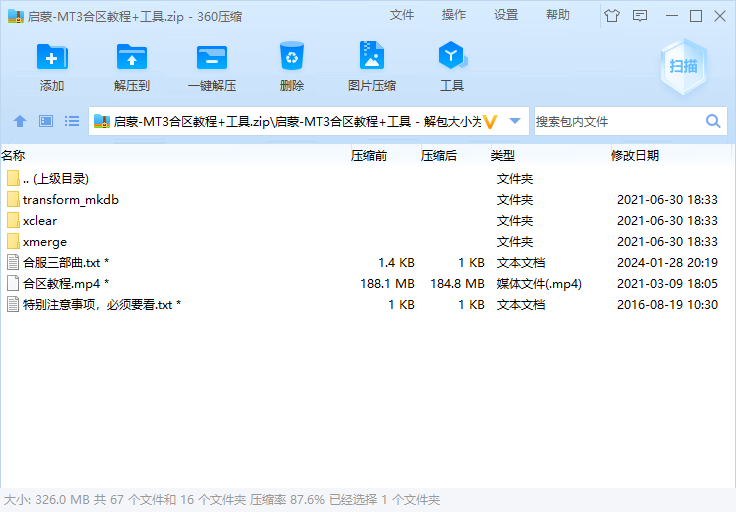This screenshot has height=512, width=736.
Task: Click the 添加 (Add) toolbar icon
Action: (52, 57)
